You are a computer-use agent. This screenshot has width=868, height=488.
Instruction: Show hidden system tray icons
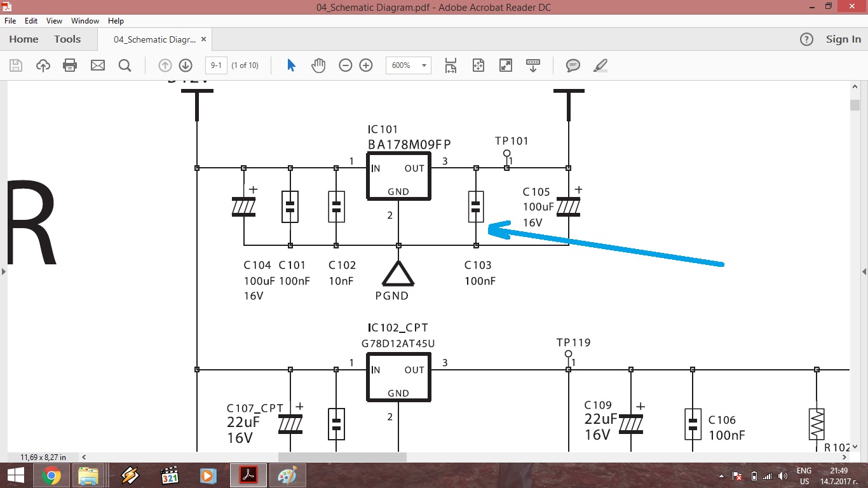[721, 476]
